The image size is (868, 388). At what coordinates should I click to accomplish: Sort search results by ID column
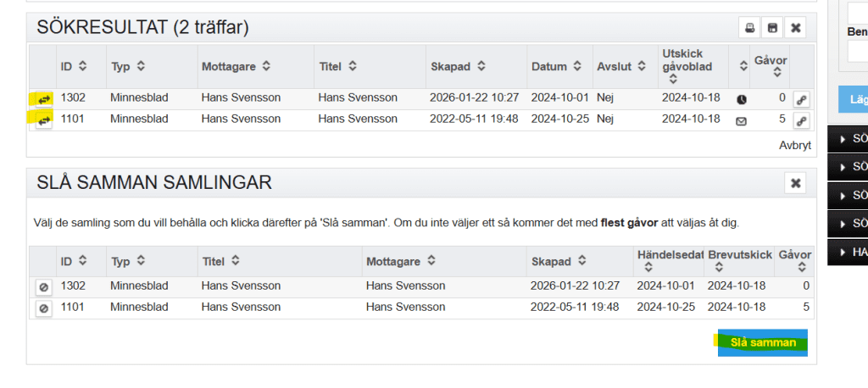click(72, 66)
